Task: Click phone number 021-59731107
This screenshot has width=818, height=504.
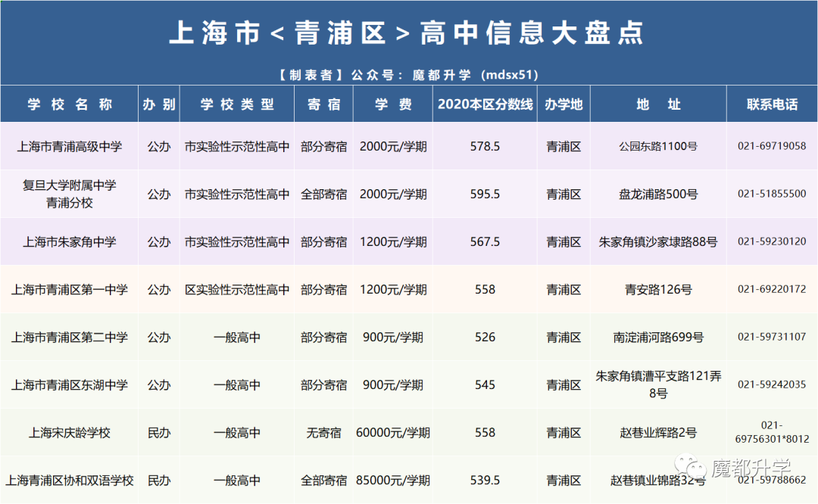Action: (x=772, y=338)
